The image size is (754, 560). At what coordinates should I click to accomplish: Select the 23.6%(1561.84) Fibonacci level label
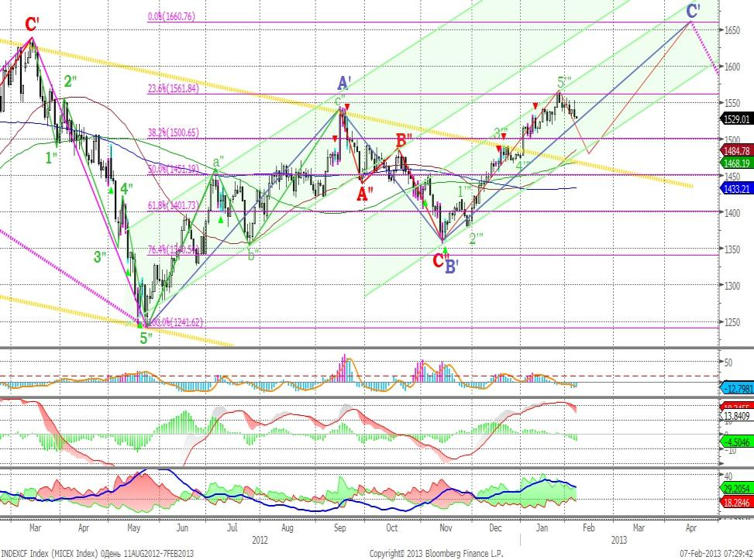point(173,89)
